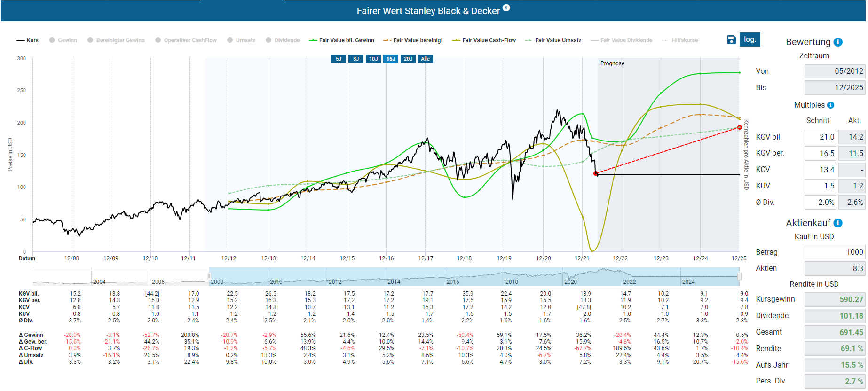This screenshot has width=868, height=391.
Task: Click left handle of range navigator
Action: (209, 276)
